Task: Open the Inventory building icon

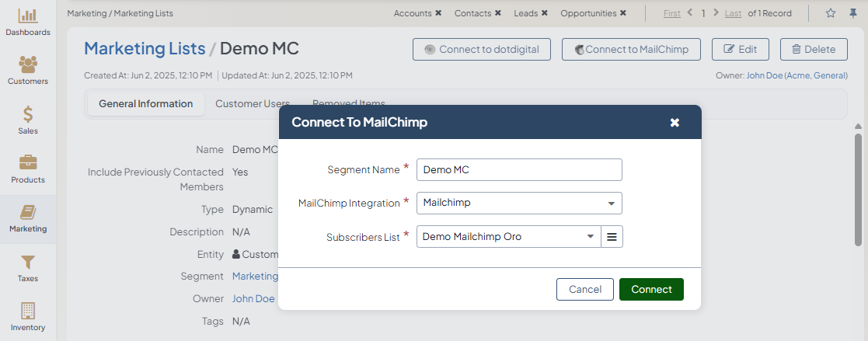Action: click(x=28, y=316)
